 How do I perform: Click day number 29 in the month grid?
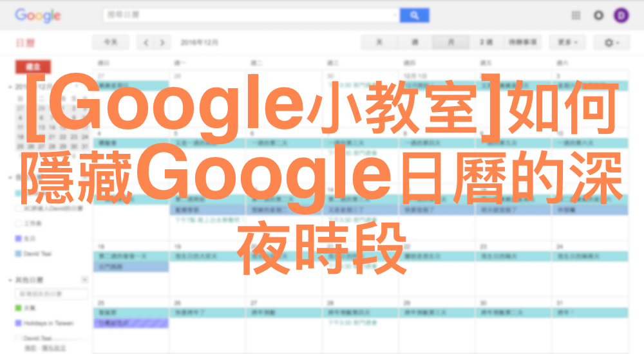[x=407, y=303]
